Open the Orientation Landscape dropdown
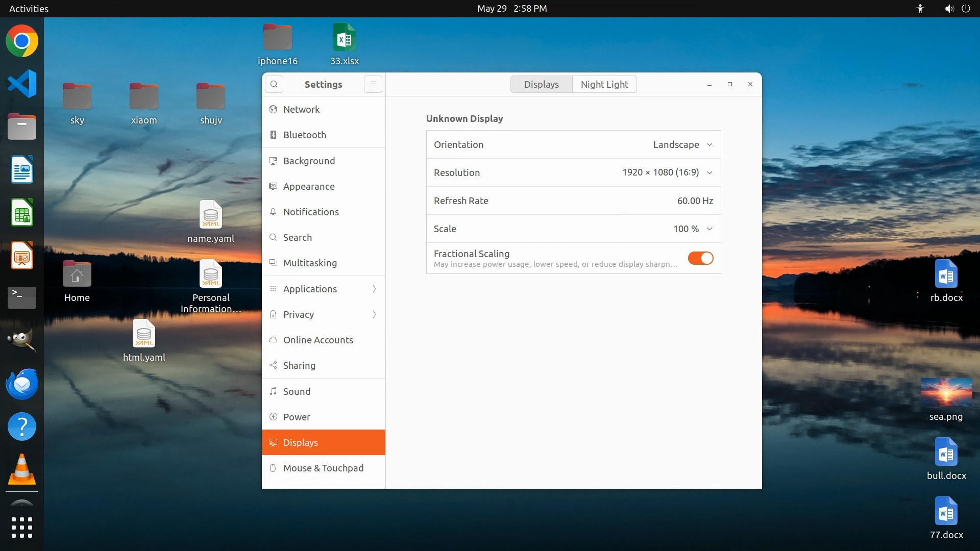980x551 pixels. 682,145
